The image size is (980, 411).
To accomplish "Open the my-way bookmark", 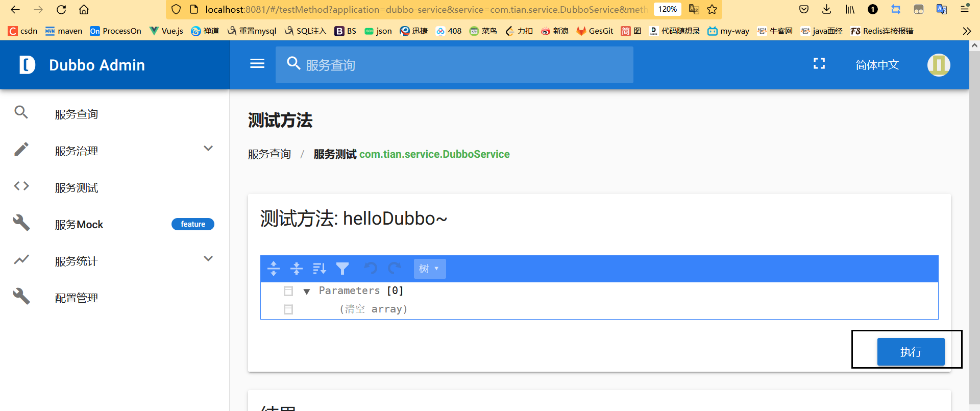I will pos(728,31).
